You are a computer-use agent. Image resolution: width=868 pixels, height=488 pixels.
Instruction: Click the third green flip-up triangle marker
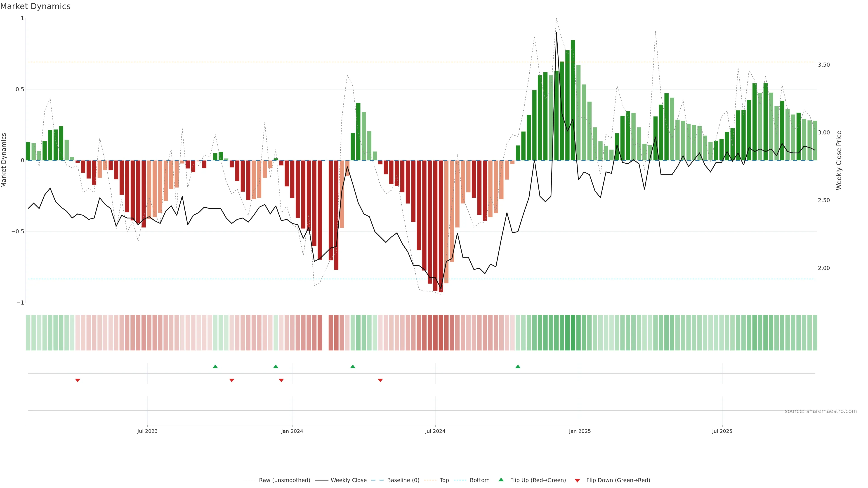pyautogui.click(x=353, y=366)
